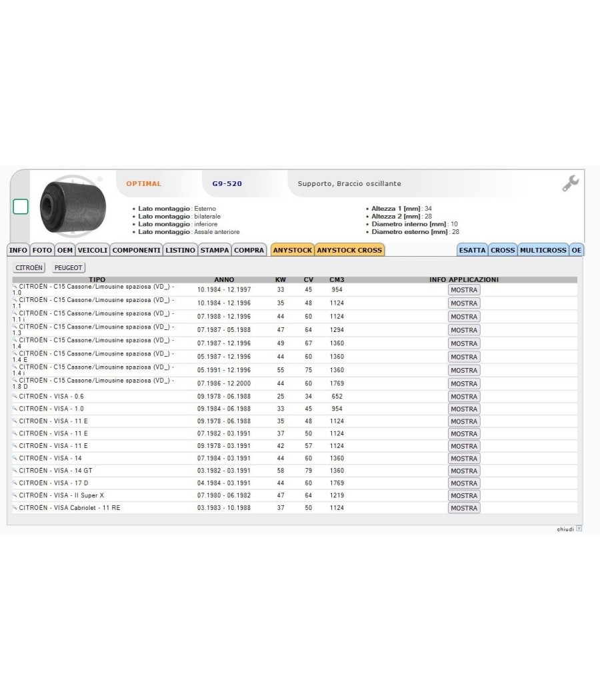Click the date range '09.1978 - 03.1991'
Image resolution: width=600 pixels, height=700 pixels.
point(224,445)
